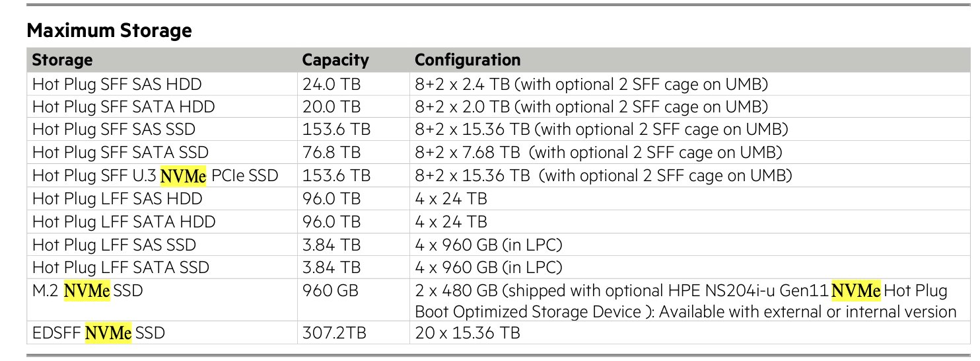Screen dimensions: 980x361
Task: Click the 960 GB capacity value
Action: 330,291
